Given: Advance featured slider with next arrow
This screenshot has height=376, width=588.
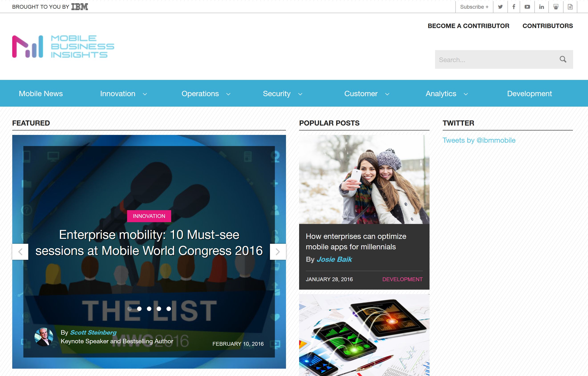Looking at the screenshot, I should pyautogui.click(x=278, y=252).
